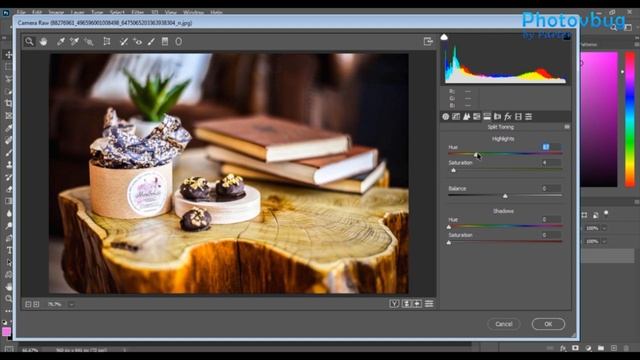Select the Graduated Filter tool

(x=165, y=41)
